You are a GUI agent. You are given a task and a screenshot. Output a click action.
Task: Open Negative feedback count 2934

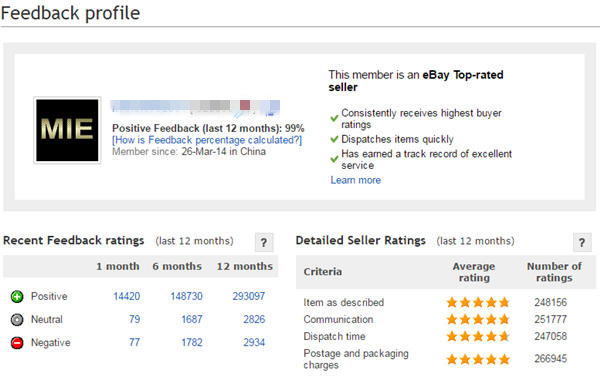[254, 342]
